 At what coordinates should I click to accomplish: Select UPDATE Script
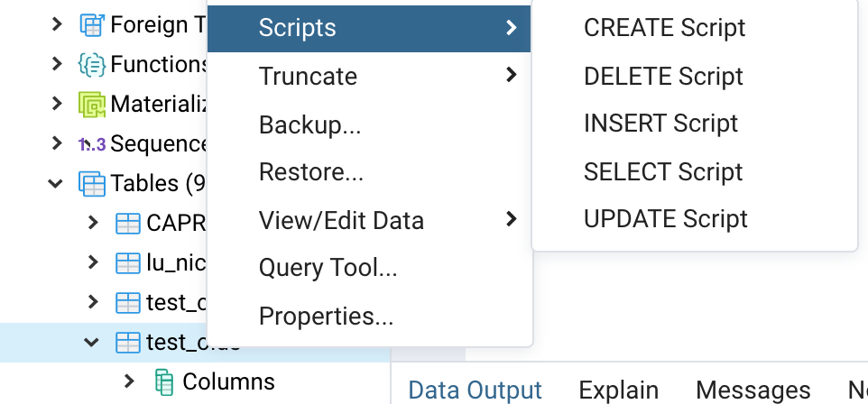694,219
